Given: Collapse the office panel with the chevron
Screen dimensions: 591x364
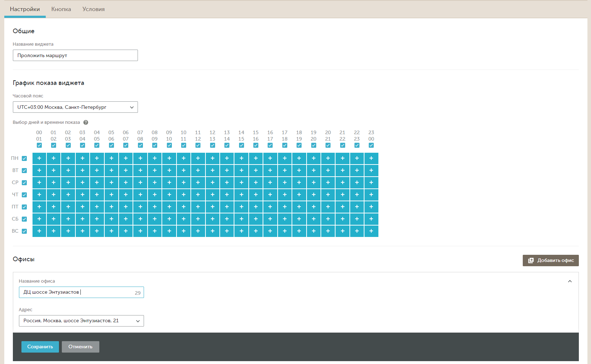Looking at the screenshot, I should pyautogui.click(x=570, y=281).
